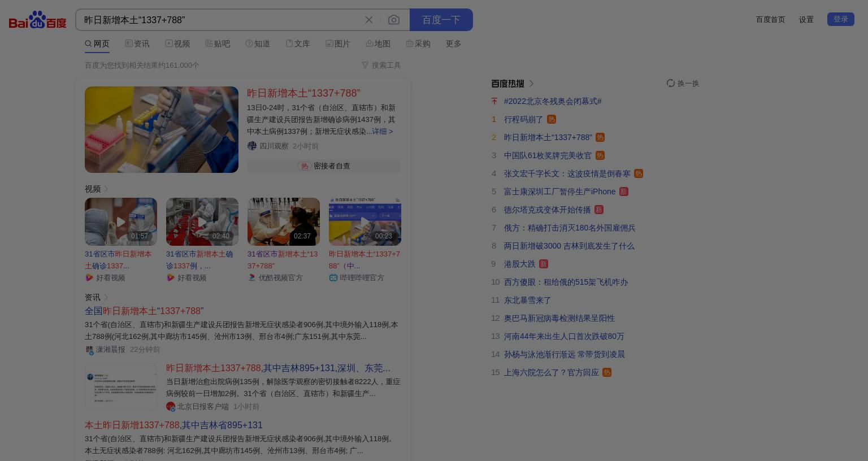Click the 潇湘晨报 source icon
868x461 pixels.
coord(89,350)
